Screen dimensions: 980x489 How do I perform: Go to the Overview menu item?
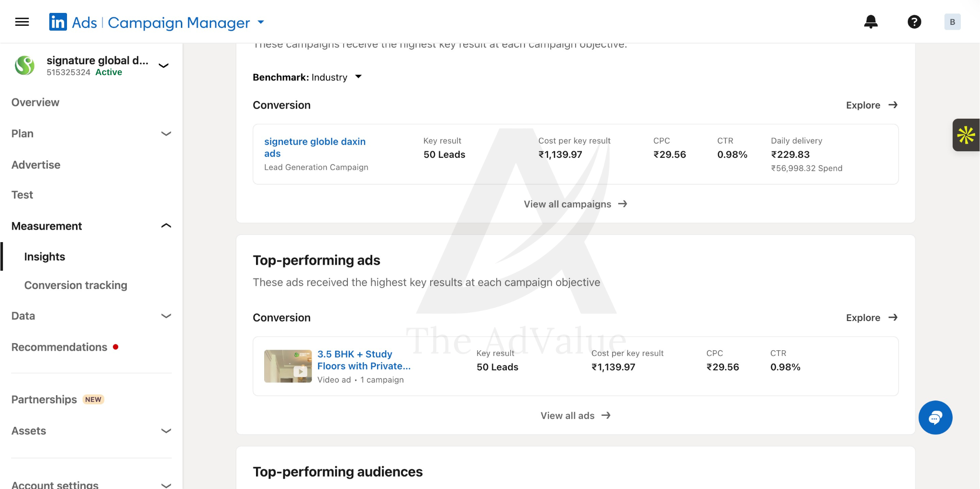point(35,102)
